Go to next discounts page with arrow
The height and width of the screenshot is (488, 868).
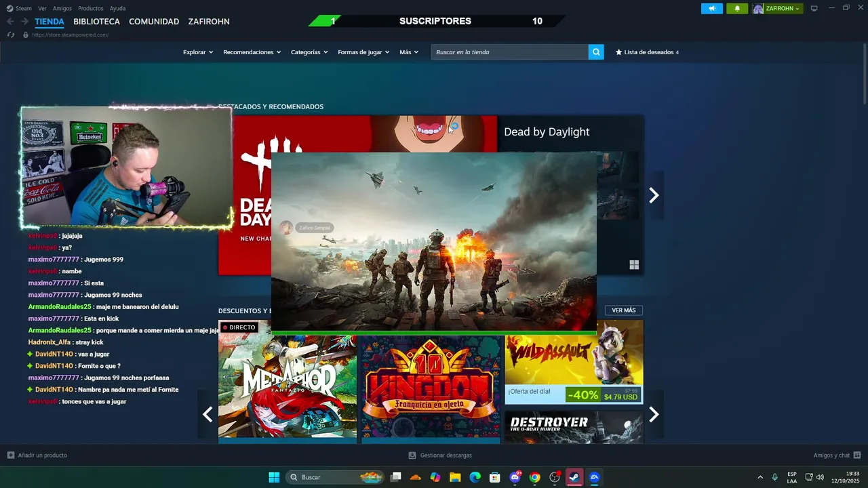pyautogui.click(x=654, y=414)
